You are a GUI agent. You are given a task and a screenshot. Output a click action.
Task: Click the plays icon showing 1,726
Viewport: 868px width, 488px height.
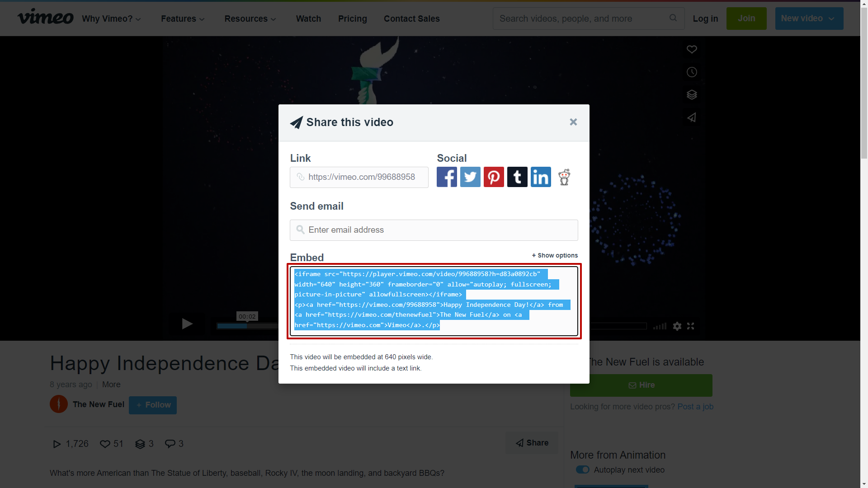point(57,444)
